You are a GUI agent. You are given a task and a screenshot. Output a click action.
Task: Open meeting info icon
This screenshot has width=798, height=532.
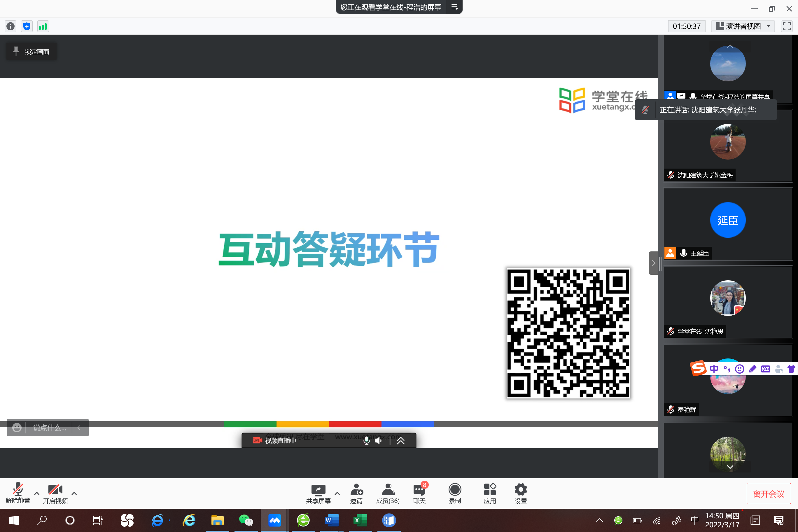coord(10,26)
